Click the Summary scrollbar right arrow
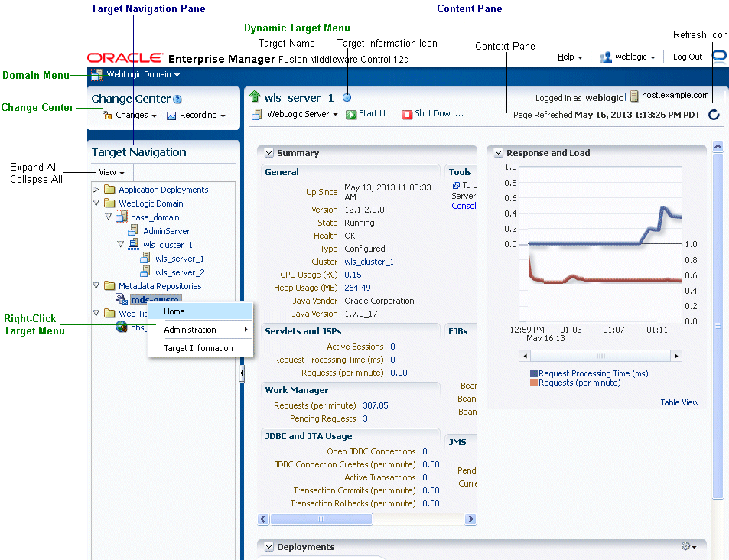Screen dimensions: 729x560 470,519
